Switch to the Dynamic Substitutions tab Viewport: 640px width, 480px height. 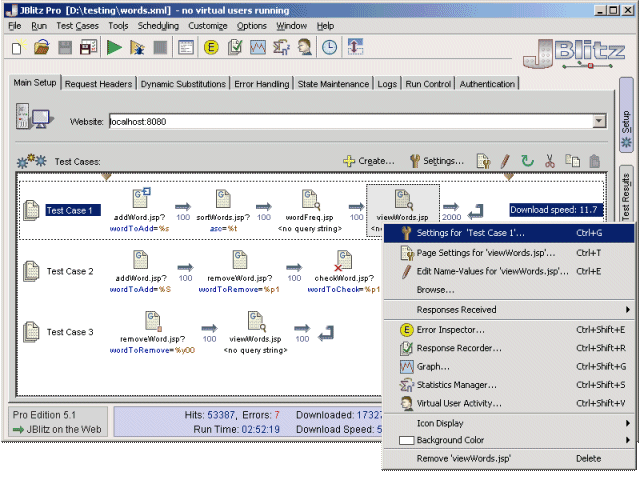183,84
